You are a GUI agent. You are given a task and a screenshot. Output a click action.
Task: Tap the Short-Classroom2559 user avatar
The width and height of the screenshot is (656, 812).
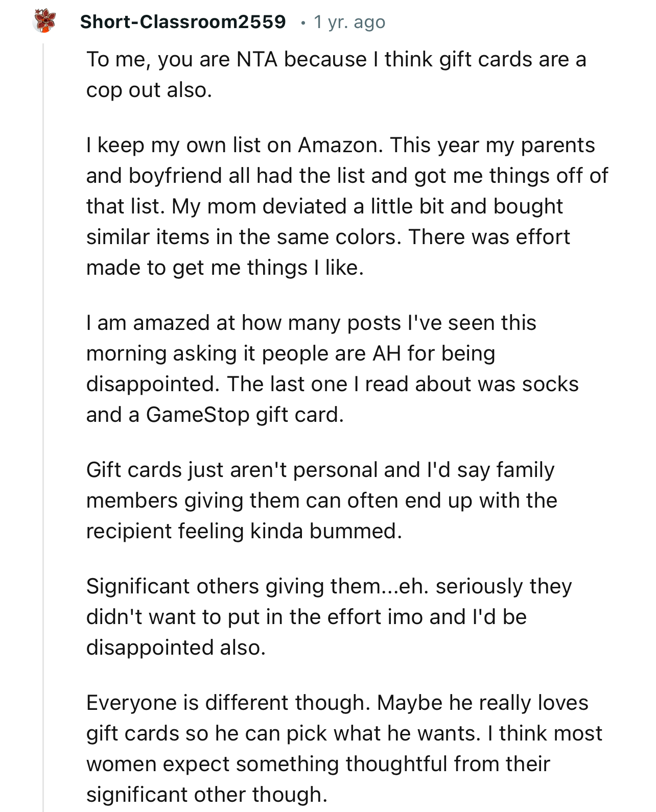pos(44,21)
